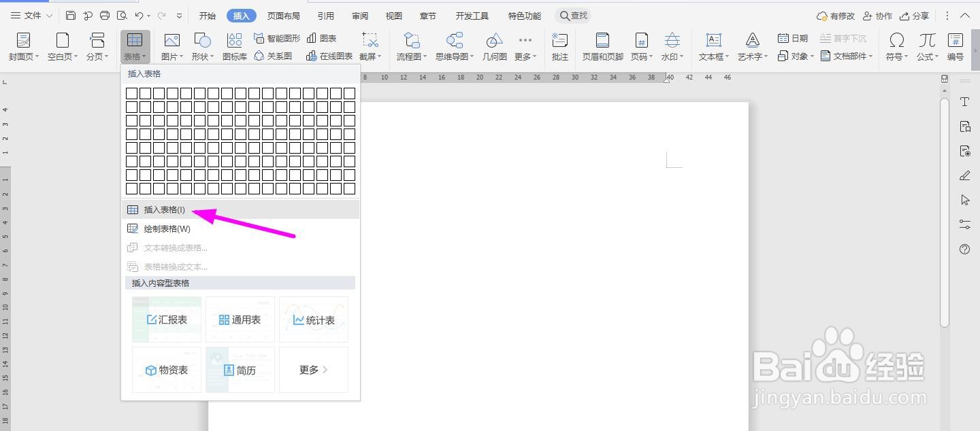Click 更多 to see more table templates
The width and height of the screenshot is (980, 431).
314,370
